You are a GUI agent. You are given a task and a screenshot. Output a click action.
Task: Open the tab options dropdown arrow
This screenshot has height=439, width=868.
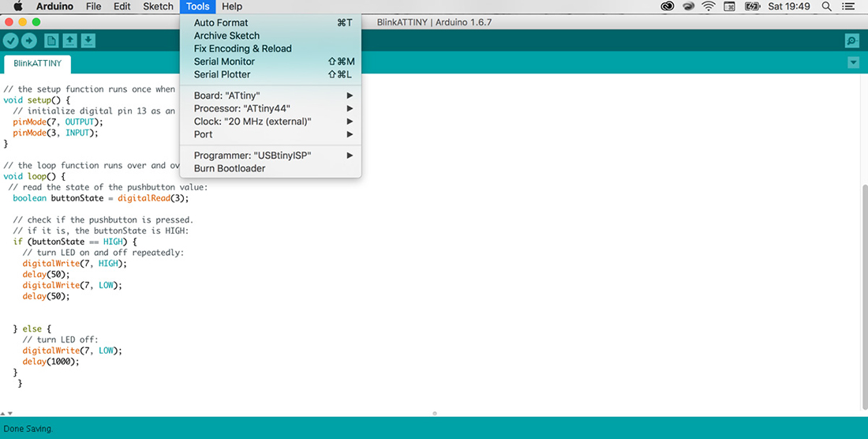[x=853, y=62]
